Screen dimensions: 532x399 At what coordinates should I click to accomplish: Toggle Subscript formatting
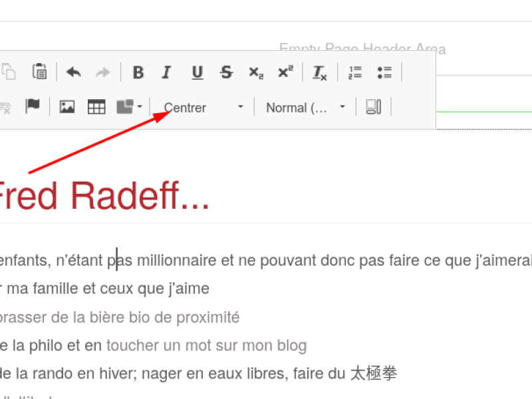click(x=256, y=72)
